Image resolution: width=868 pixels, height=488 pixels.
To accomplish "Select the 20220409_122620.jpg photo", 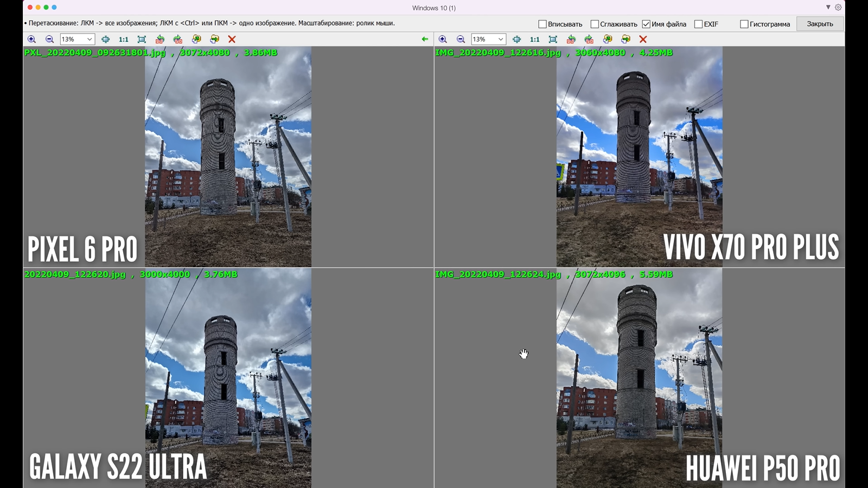I will [x=228, y=378].
